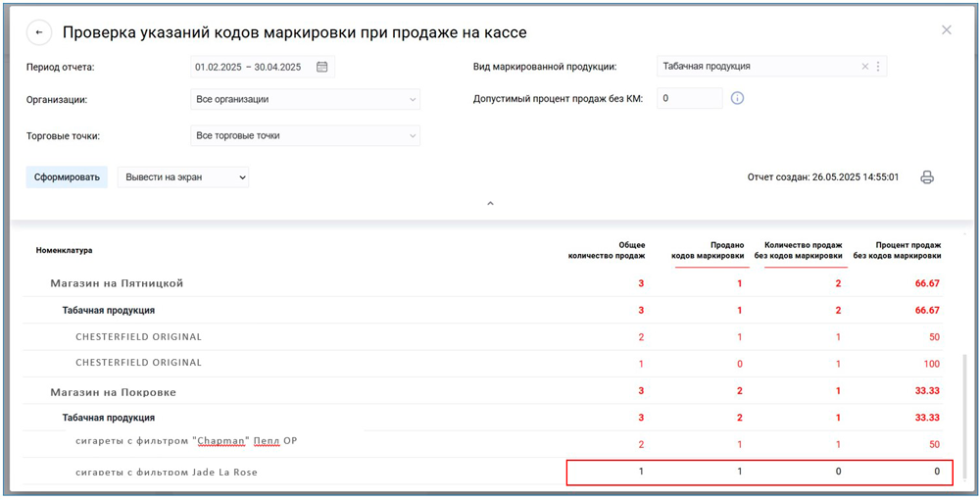Edit the allowed percent without KM field
980x500 pixels.
(689, 98)
